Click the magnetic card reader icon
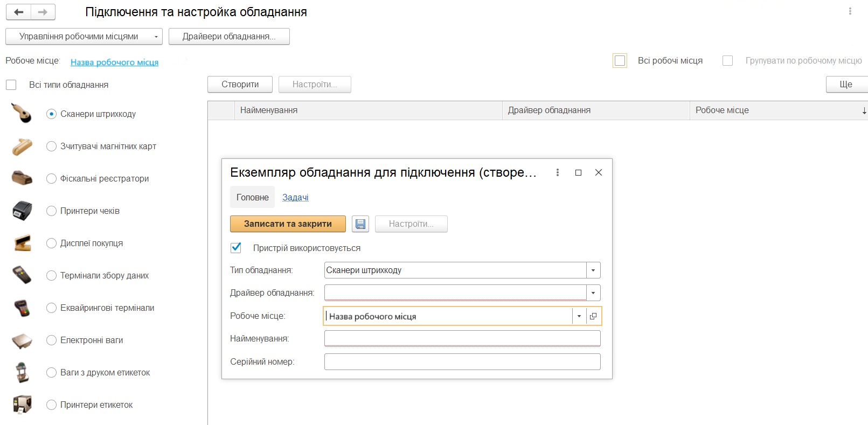The height and width of the screenshot is (425, 868). click(x=22, y=146)
